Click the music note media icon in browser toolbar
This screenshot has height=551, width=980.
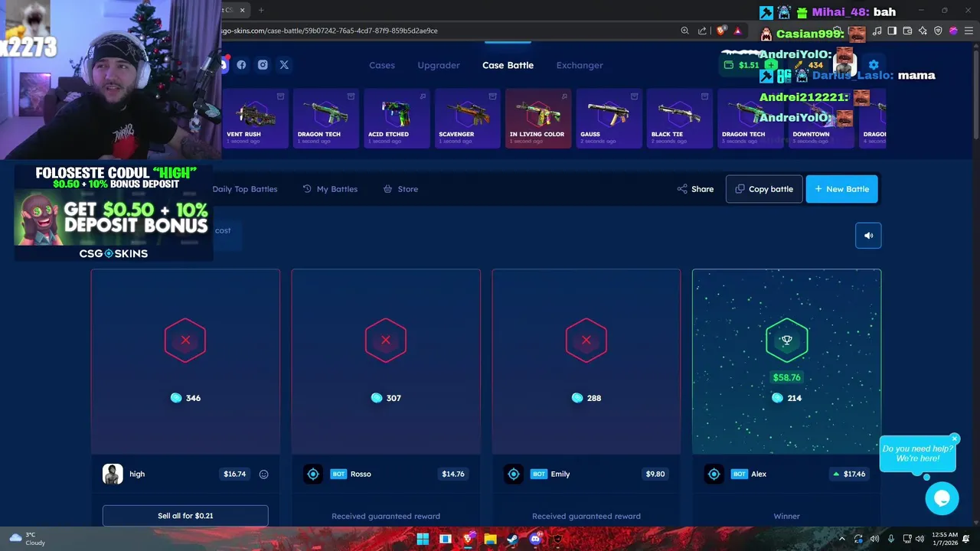(x=877, y=31)
